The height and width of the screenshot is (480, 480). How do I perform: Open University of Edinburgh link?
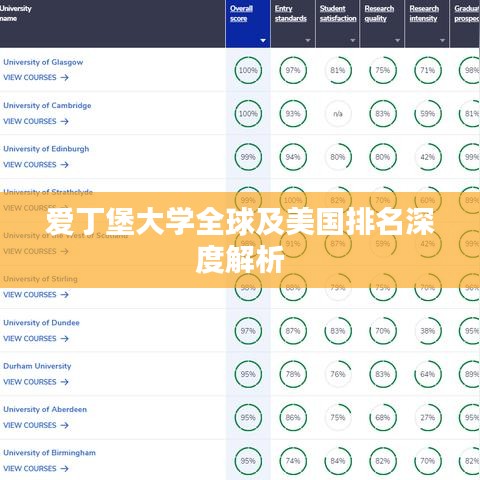pyautogui.click(x=46, y=149)
